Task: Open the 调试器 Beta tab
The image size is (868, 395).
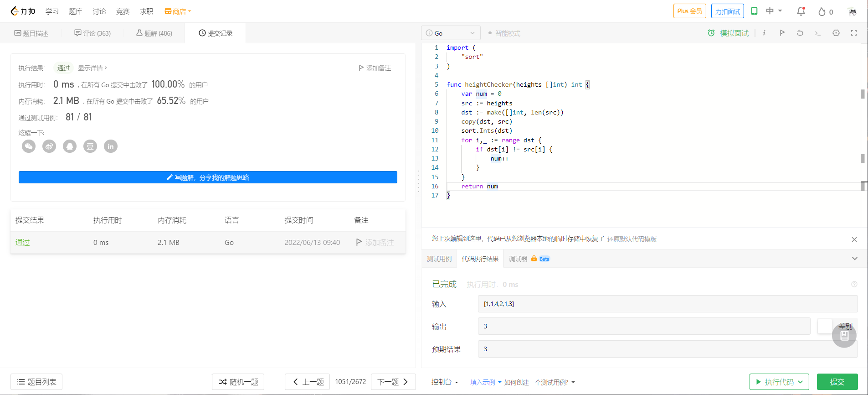Action: (529, 259)
